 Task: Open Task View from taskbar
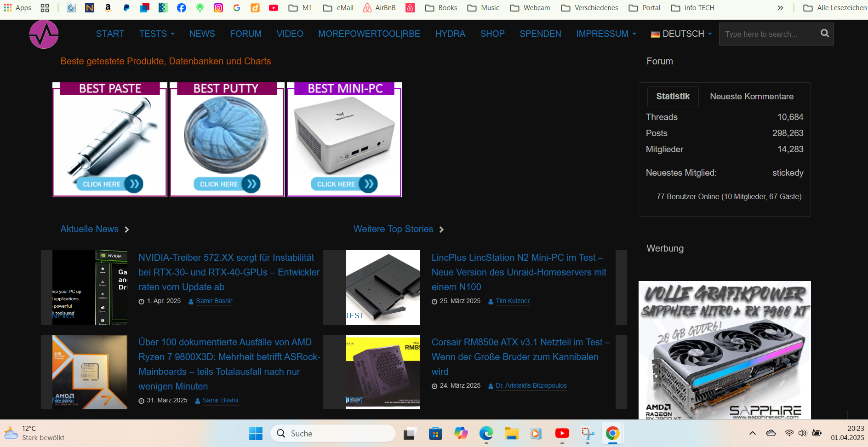[410, 433]
